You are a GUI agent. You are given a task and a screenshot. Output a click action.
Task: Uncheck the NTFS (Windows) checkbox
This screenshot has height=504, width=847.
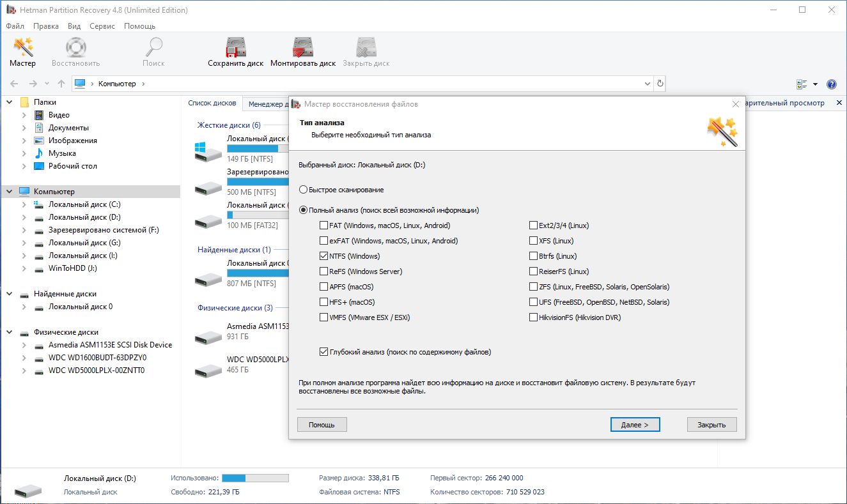point(323,256)
